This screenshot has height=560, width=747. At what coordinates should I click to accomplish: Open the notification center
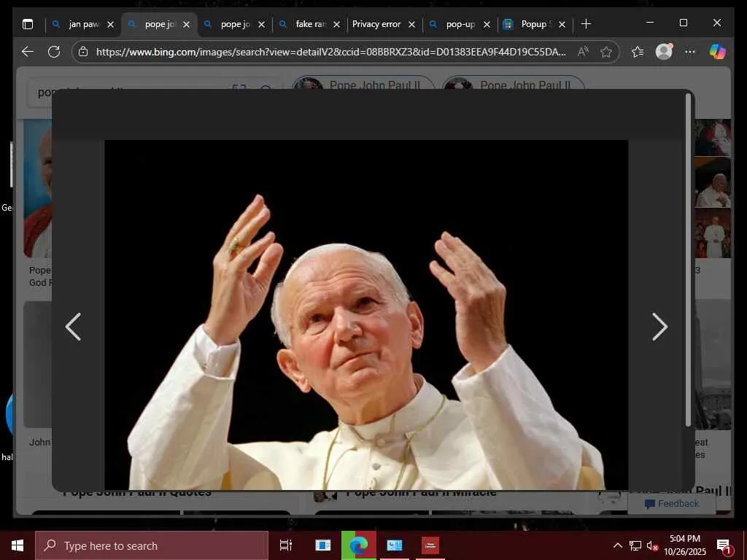click(724, 546)
